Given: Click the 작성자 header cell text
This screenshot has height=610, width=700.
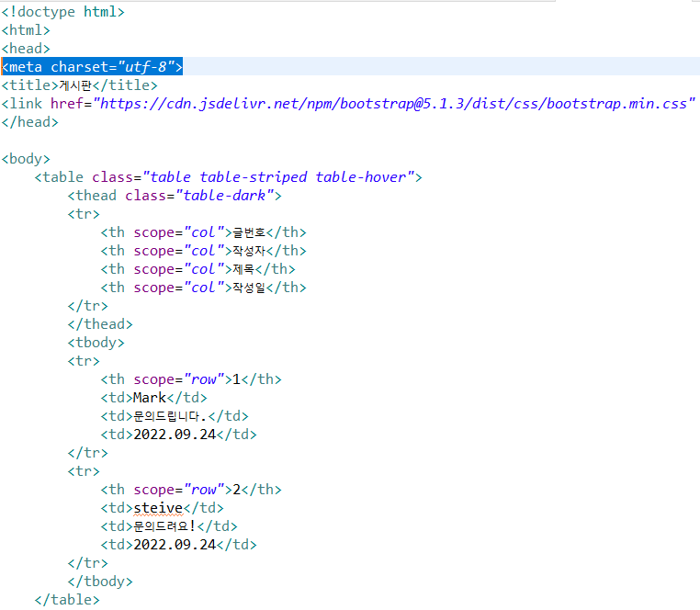Looking at the screenshot, I should point(249,251).
